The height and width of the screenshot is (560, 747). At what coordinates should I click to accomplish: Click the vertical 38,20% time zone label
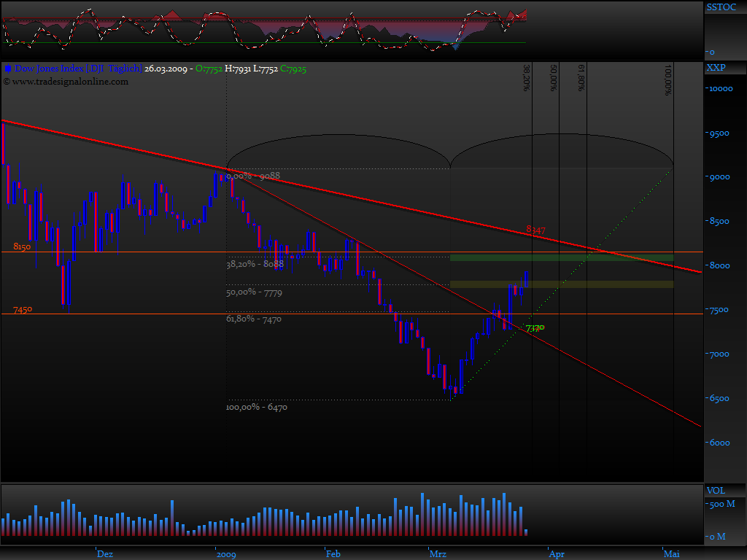click(527, 77)
